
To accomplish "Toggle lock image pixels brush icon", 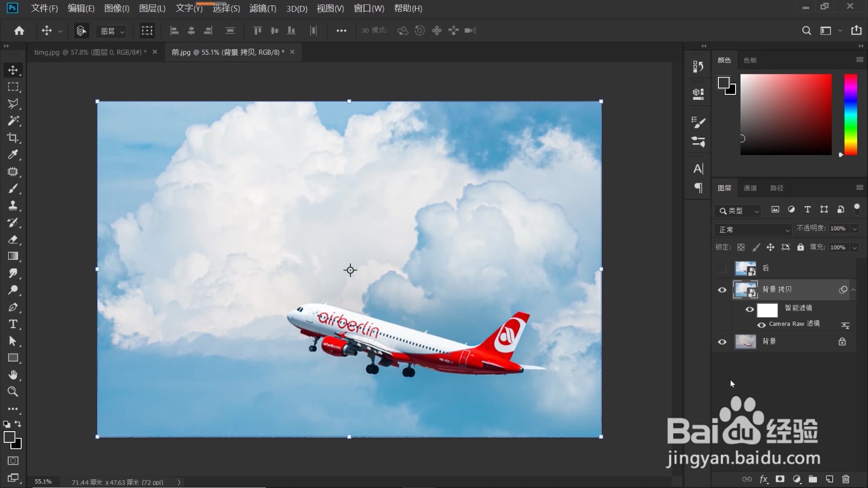I will click(756, 247).
